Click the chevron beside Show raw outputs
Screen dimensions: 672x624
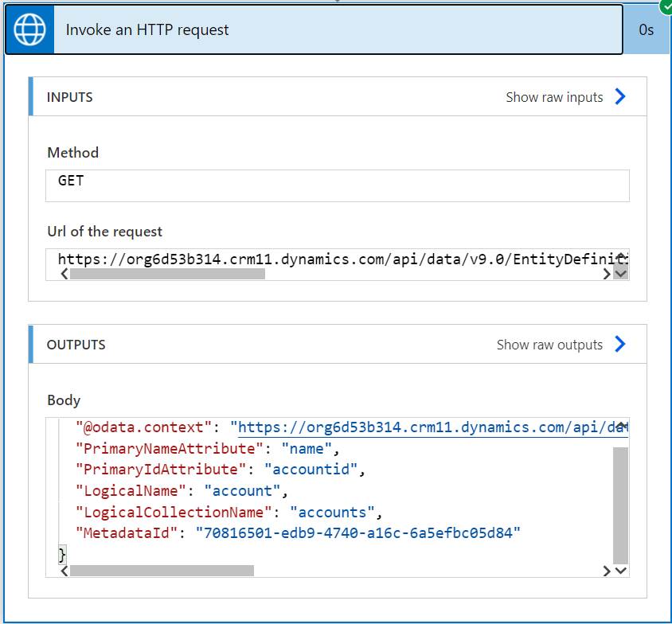click(x=620, y=345)
